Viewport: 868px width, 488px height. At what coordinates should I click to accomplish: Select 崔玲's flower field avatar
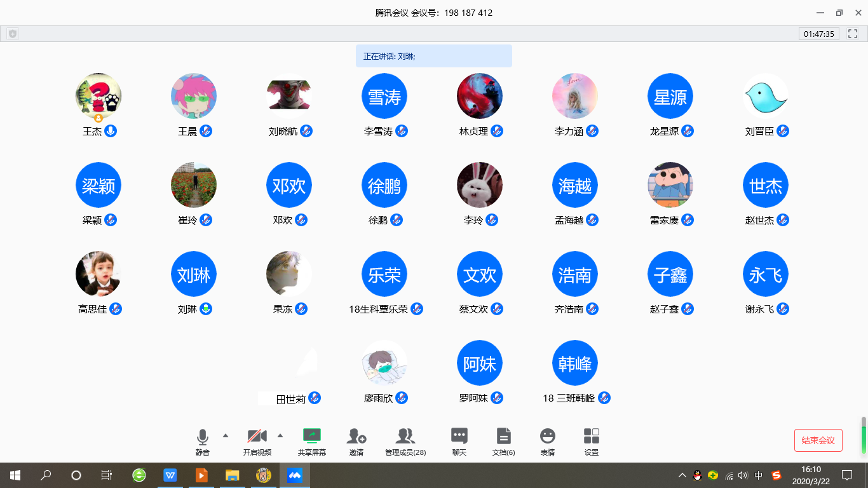pos(194,185)
